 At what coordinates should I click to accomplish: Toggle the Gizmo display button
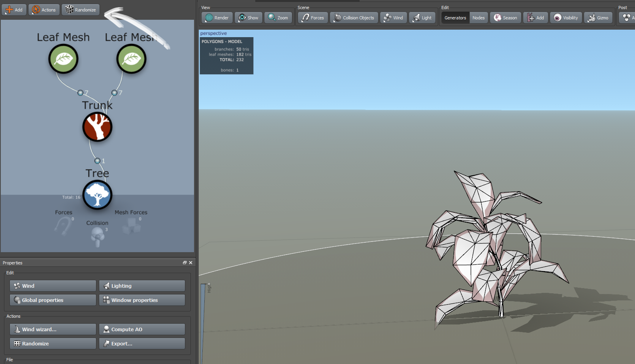click(598, 18)
